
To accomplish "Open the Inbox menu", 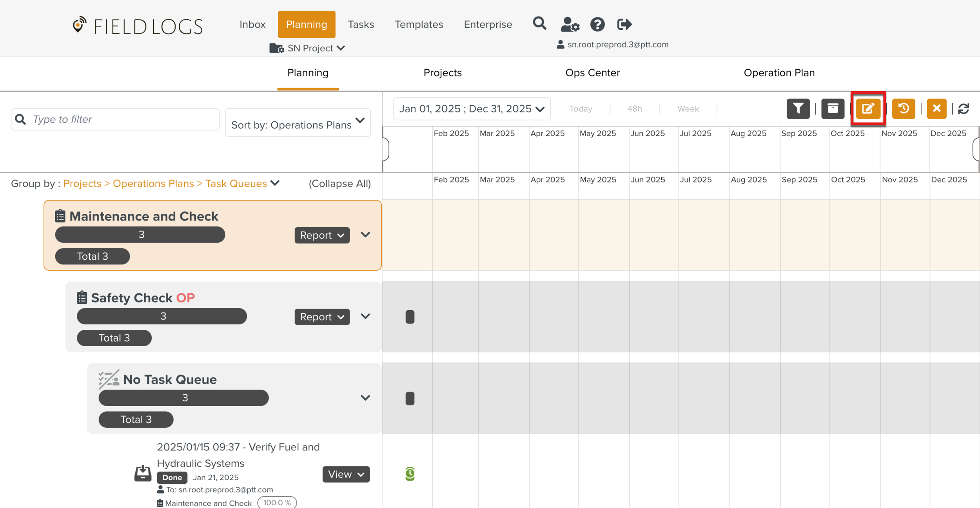I will coord(252,24).
